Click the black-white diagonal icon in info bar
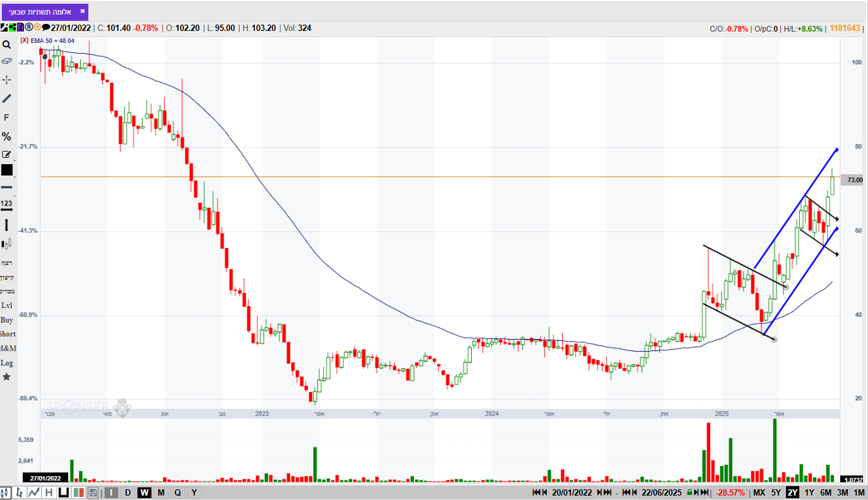This screenshot has width=868, height=500. click(x=4, y=27)
